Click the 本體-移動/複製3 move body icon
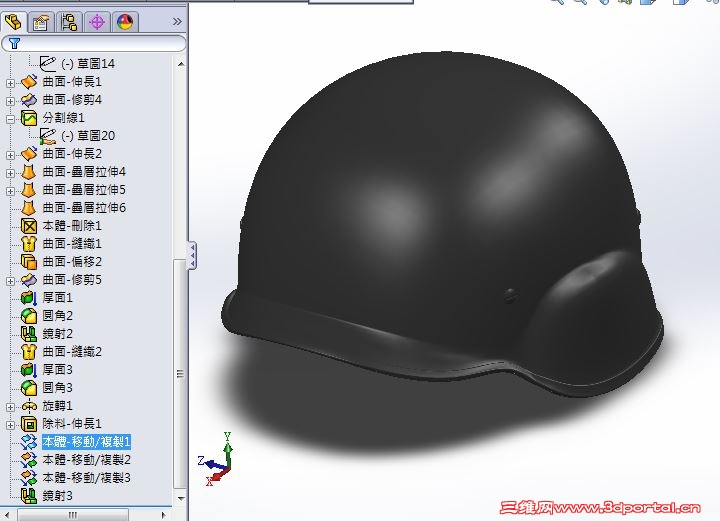 tap(29, 478)
